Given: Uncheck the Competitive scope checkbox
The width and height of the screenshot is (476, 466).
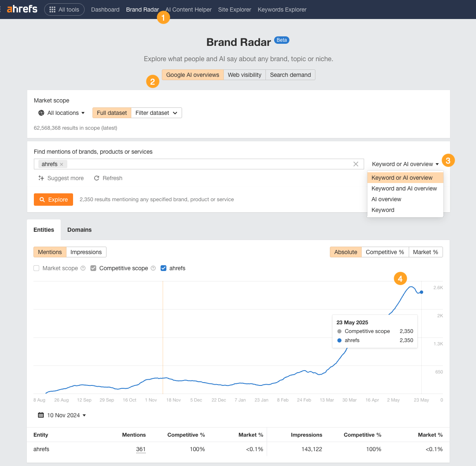Looking at the screenshot, I should 93,268.
